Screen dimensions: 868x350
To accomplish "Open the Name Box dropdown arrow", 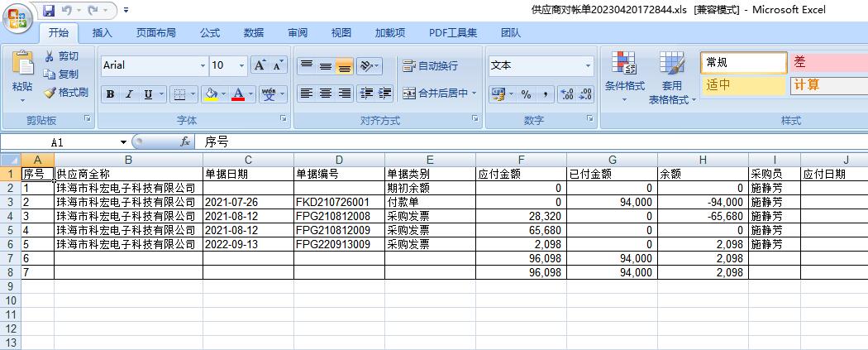I will pyautogui.click(x=124, y=142).
